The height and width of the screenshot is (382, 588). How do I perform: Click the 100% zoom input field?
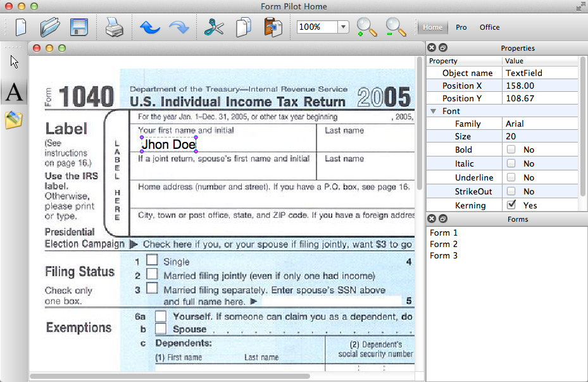(317, 27)
